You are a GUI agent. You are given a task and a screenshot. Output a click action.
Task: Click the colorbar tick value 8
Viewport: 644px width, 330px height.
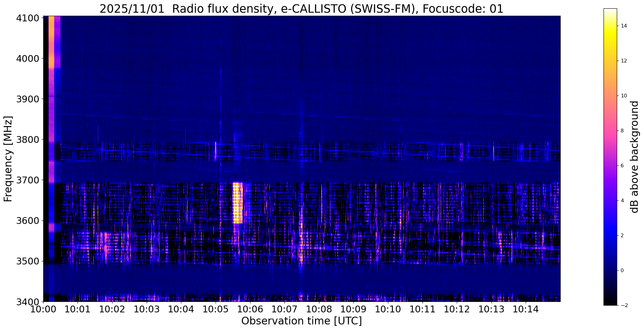pos(622,131)
